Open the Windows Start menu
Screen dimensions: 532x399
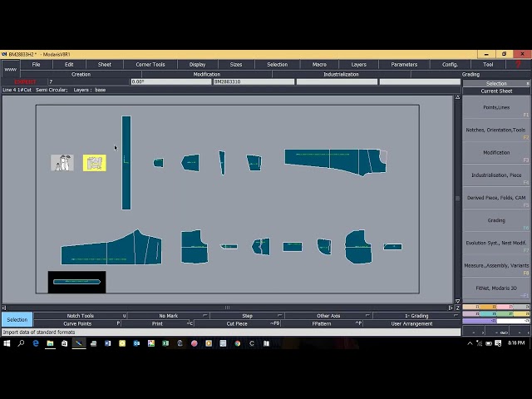tap(7, 343)
